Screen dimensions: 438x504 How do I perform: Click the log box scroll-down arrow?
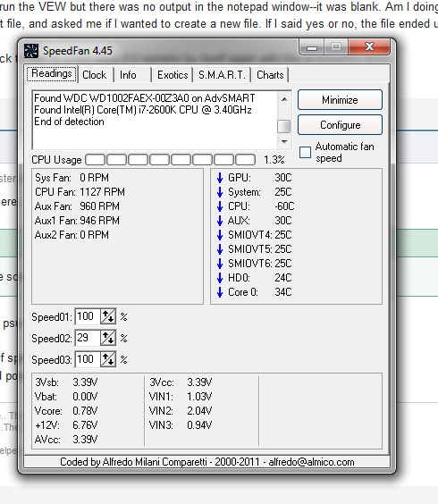point(284,141)
